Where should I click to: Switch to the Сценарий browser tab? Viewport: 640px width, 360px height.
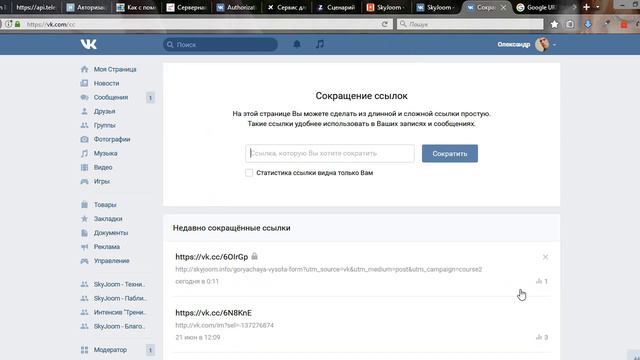click(336, 7)
